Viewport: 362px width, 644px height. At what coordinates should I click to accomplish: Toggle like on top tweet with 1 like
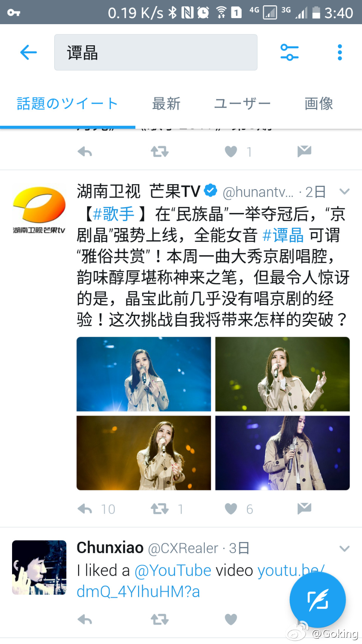pos(231,151)
